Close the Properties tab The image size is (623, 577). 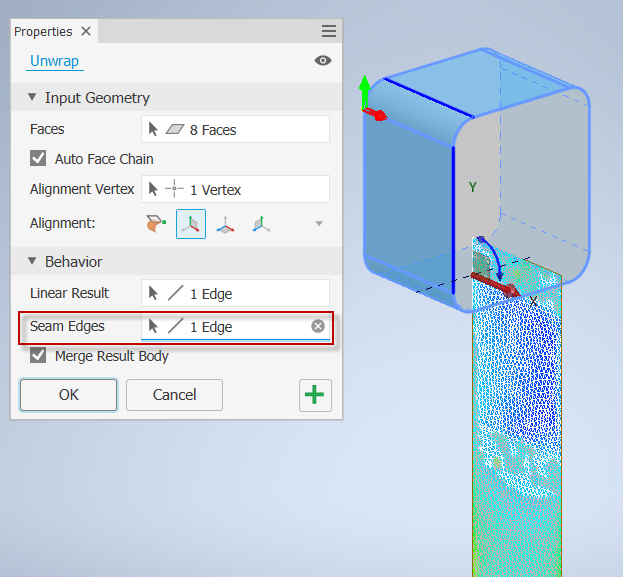click(86, 31)
